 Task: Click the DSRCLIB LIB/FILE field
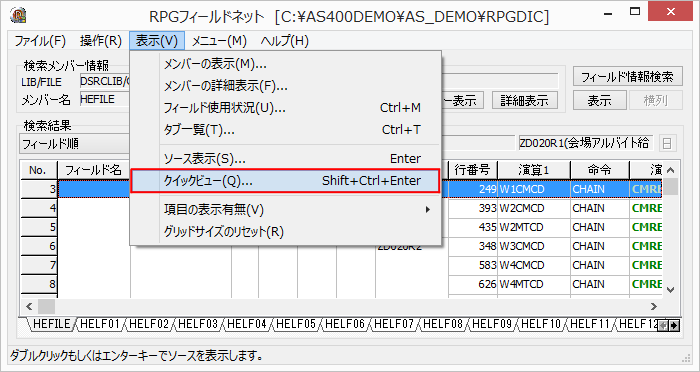(x=105, y=81)
